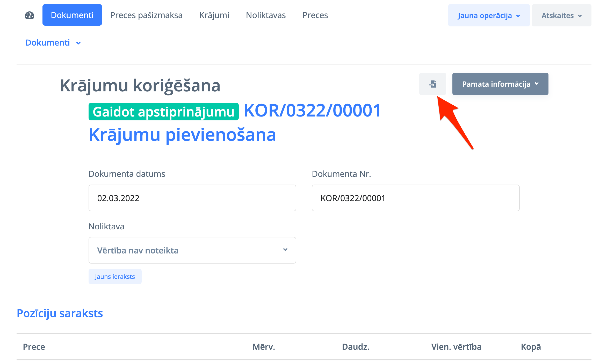Click the Pozīciju saraksts heading
Viewport: 607px width, 364px height.
tap(60, 313)
